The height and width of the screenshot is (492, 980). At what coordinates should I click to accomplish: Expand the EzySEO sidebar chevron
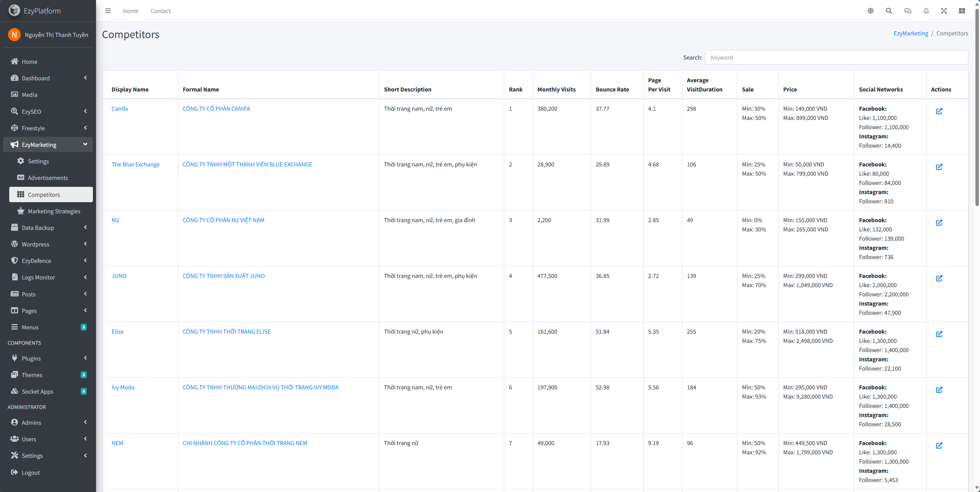click(x=85, y=111)
